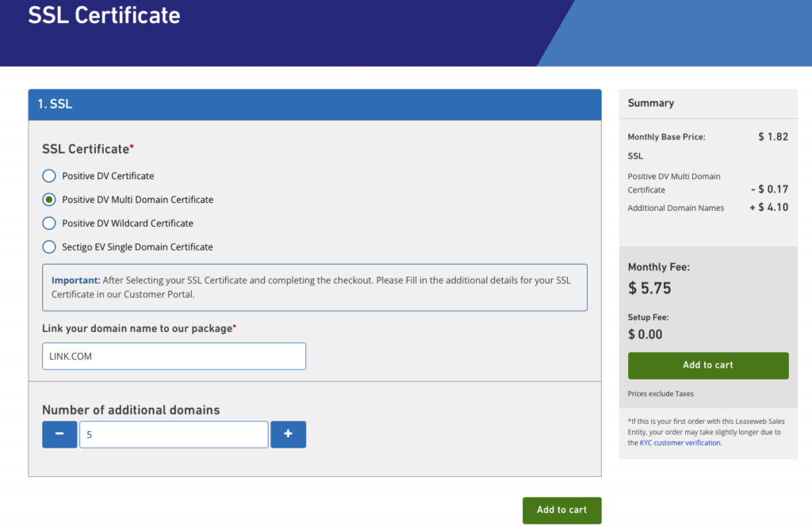Increase additional domains with plus button
812x527 pixels.
288,434
